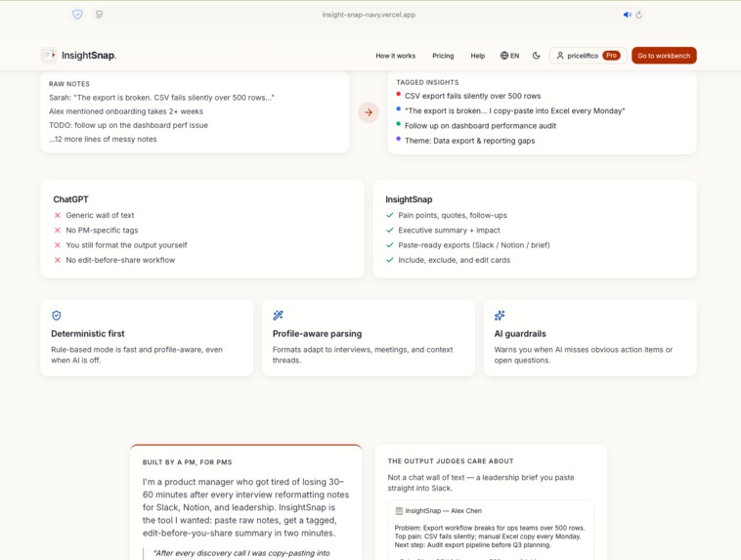Click the address bar URL insight-snap-navy.vercel.app
This screenshot has height=560, width=741.
(x=369, y=15)
